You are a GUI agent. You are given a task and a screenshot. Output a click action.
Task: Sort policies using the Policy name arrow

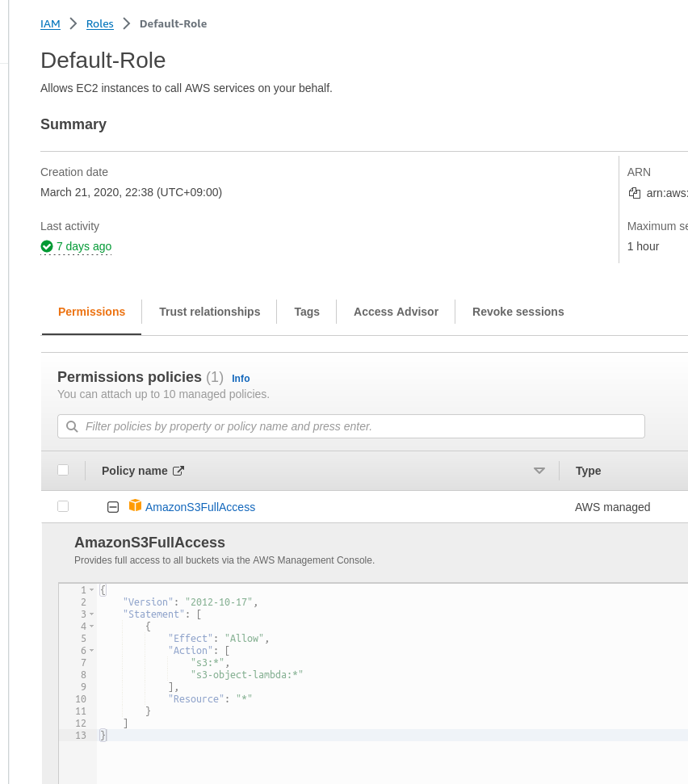[x=539, y=471]
